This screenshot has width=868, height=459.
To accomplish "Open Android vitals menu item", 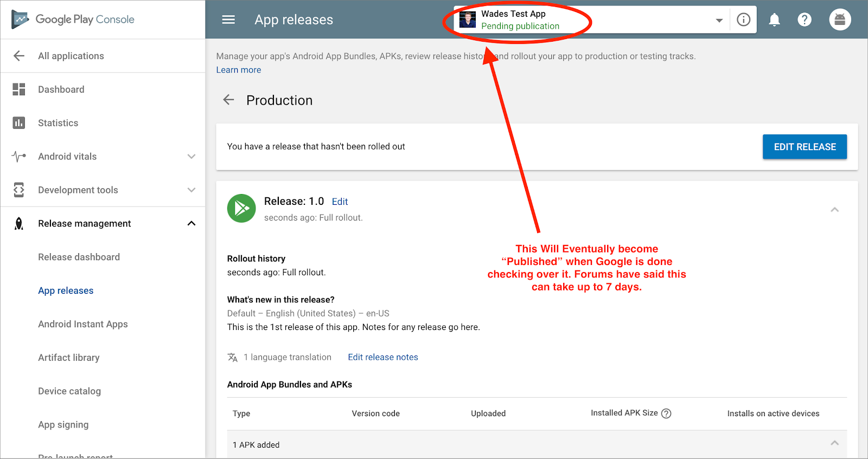I will click(x=67, y=157).
